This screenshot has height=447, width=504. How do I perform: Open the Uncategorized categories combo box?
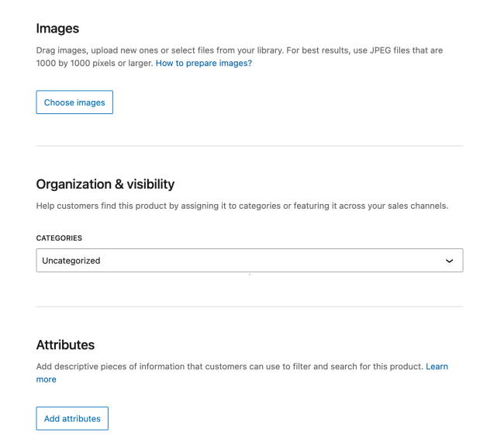click(233, 261)
